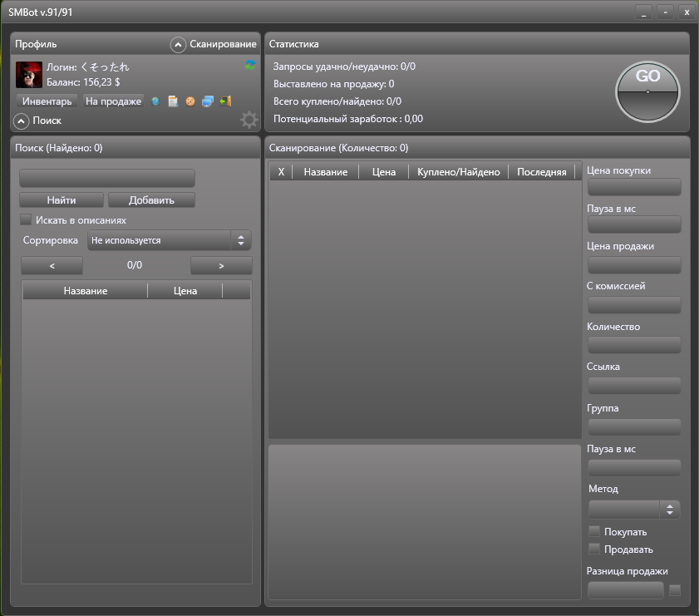The height and width of the screenshot is (616, 699).
Task: Click the Инвентарь button
Action: pos(47,101)
